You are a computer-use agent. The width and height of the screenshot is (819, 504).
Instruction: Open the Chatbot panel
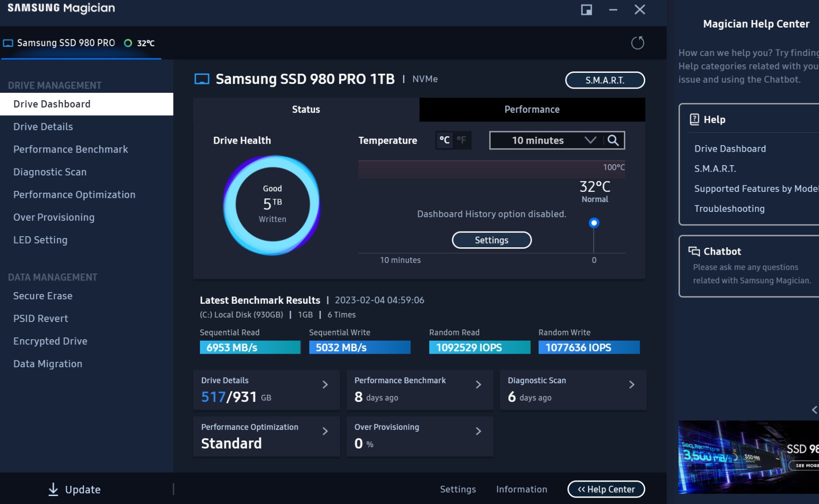(x=749, y=266)
